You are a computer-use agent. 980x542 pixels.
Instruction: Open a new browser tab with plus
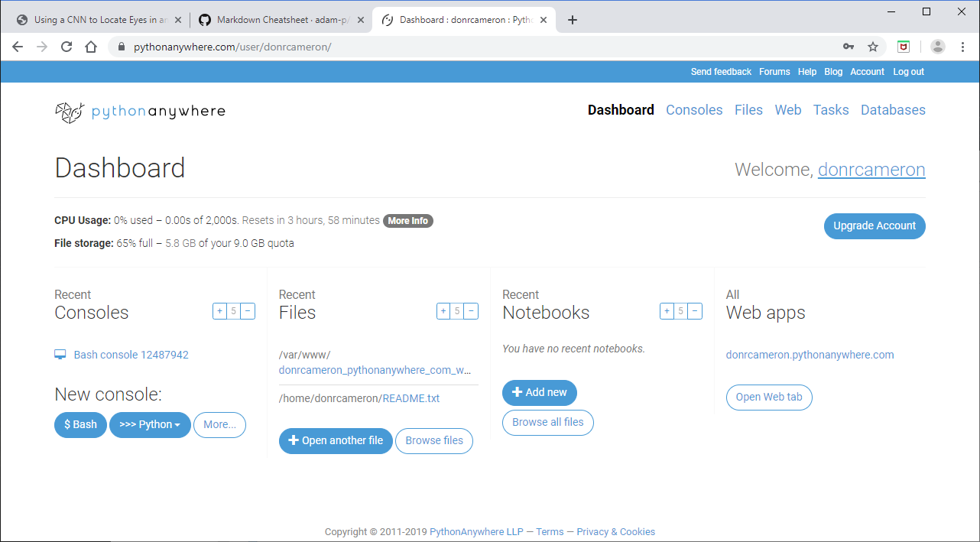click(573, 20)
